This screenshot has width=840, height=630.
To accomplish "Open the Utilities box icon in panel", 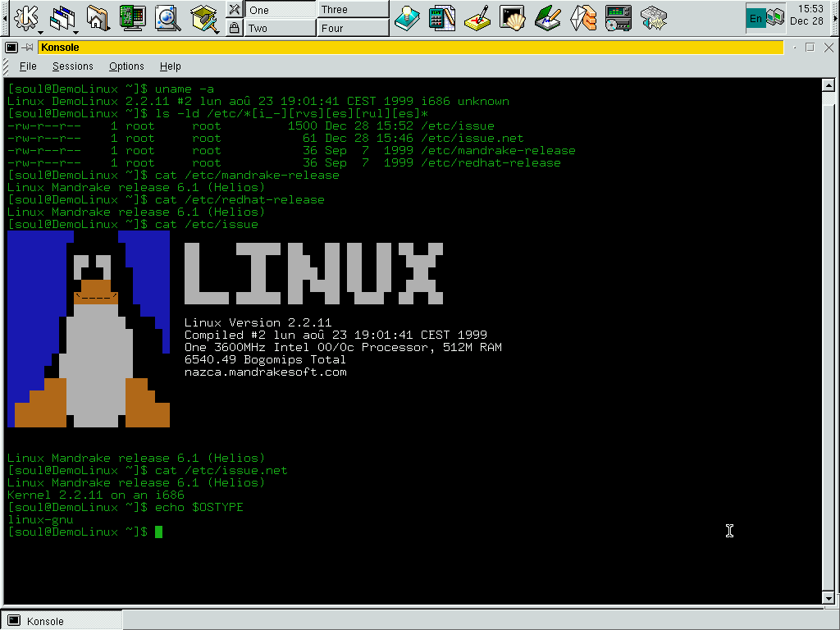I will click(x=204, y=18).
